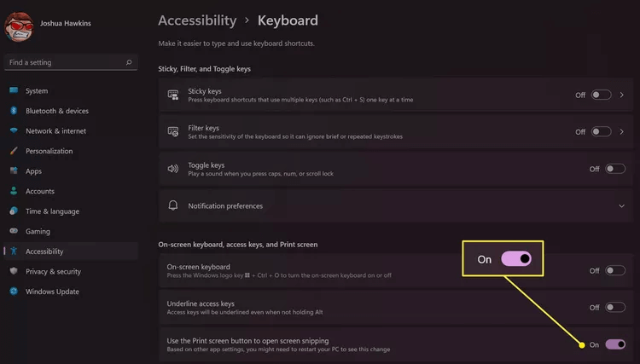Switch on the On-screen keyboard toggle
Image resolution: width=640 pixels, height=364 pixels.
(615, 271)
